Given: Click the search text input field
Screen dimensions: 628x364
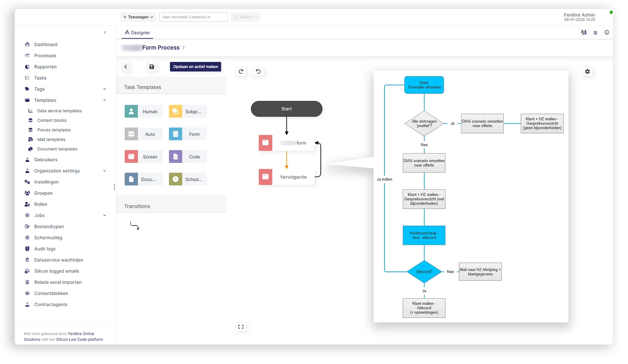Looking at the screenshot, I should pos(193,17).
